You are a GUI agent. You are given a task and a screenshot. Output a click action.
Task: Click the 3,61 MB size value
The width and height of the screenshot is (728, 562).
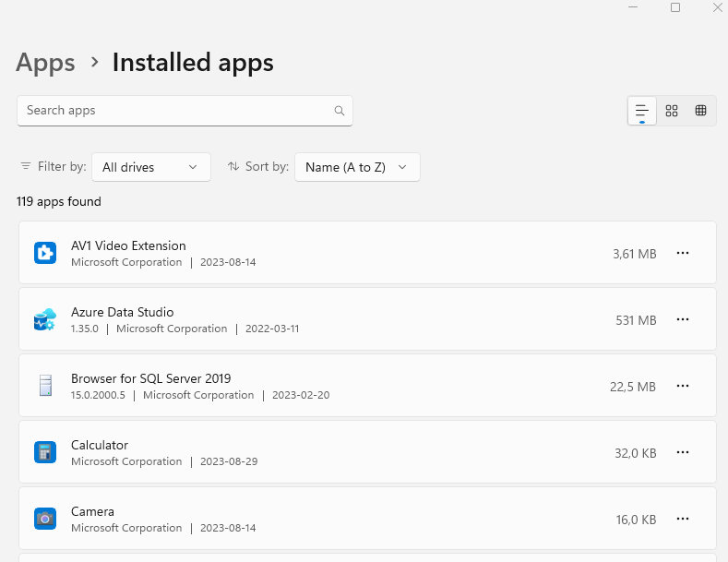634,254
